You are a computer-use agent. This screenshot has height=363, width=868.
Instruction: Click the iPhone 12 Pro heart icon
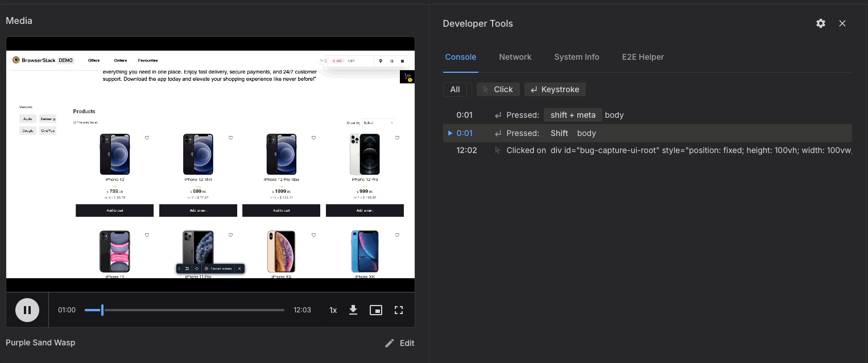click(x=397, y=138)
